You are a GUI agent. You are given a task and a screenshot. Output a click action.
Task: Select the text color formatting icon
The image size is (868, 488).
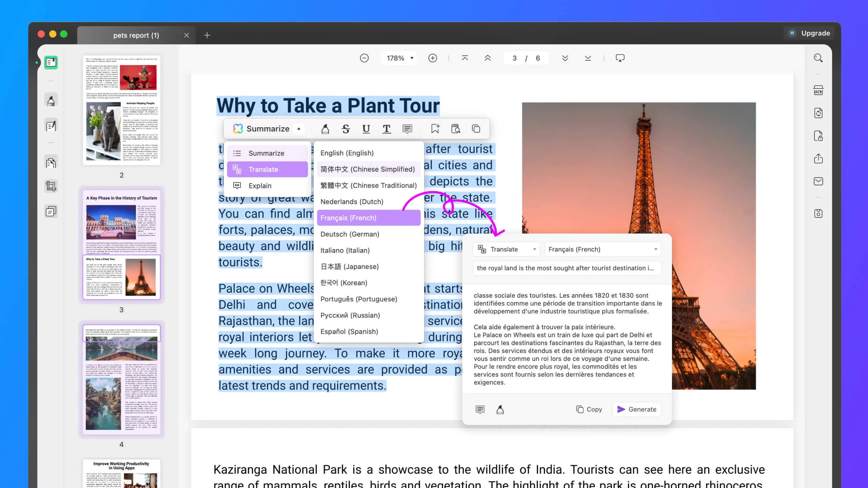tap(386, 129)
